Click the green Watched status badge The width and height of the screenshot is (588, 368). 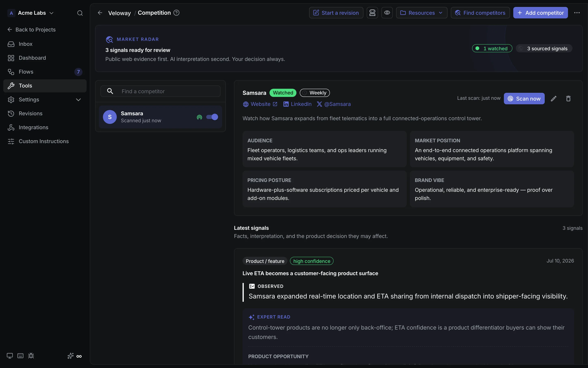point(283,93)
